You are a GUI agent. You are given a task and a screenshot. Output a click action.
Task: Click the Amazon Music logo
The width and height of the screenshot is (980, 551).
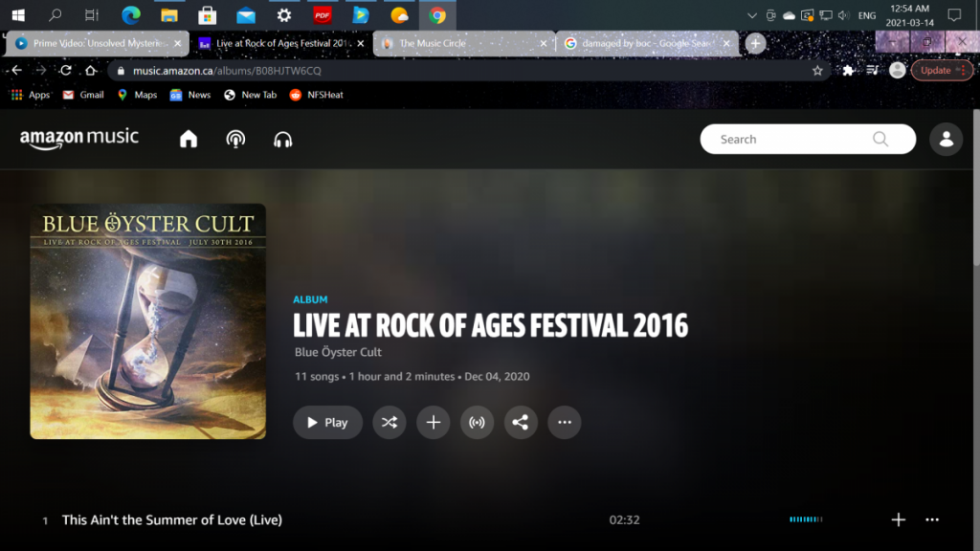pos(79,138)
